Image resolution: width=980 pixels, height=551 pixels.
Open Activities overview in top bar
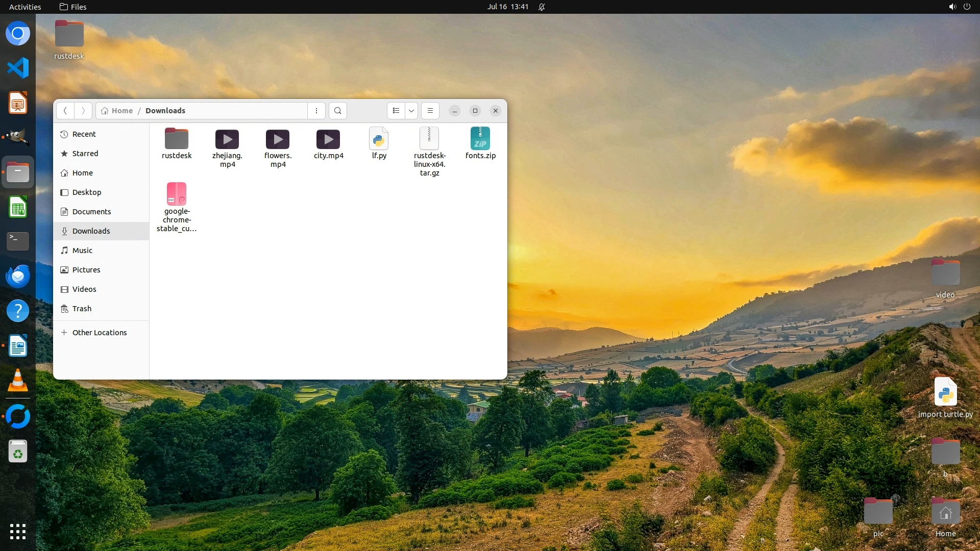[x=25, y=7]
